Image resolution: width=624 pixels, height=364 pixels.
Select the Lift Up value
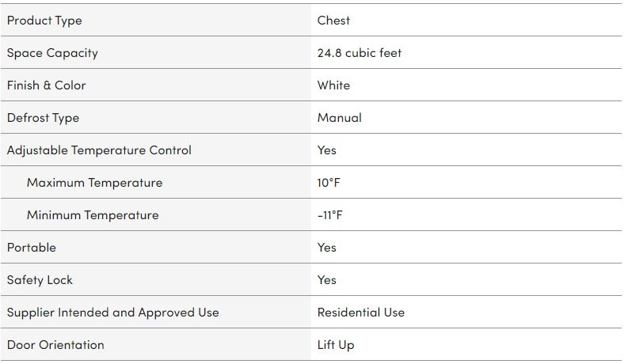pyautogui.click(x=336, y=345)
